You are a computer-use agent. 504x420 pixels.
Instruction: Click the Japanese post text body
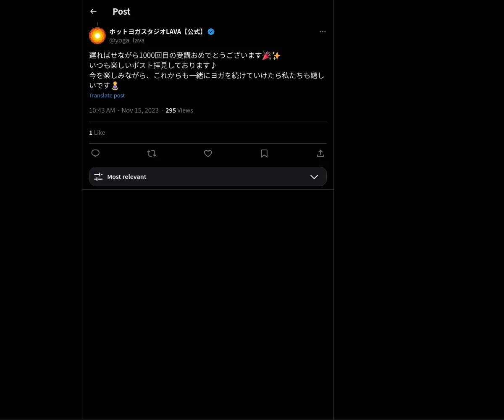[207, 71]
